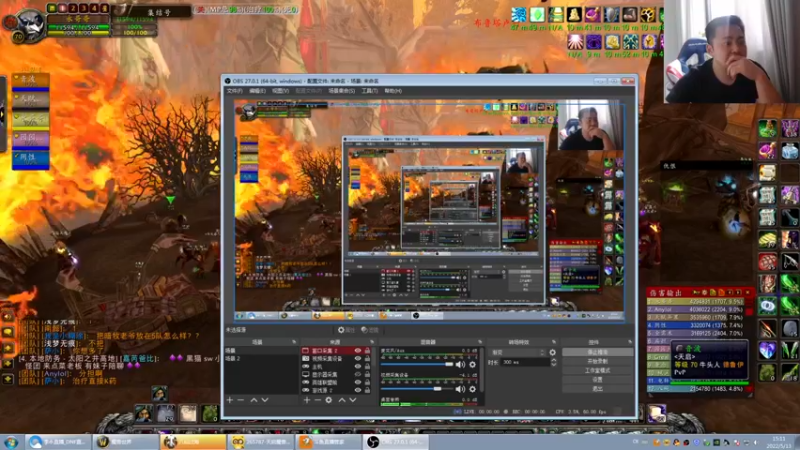Click the transition duration 300 ms field
800x450 pixels.
(526, 362)
